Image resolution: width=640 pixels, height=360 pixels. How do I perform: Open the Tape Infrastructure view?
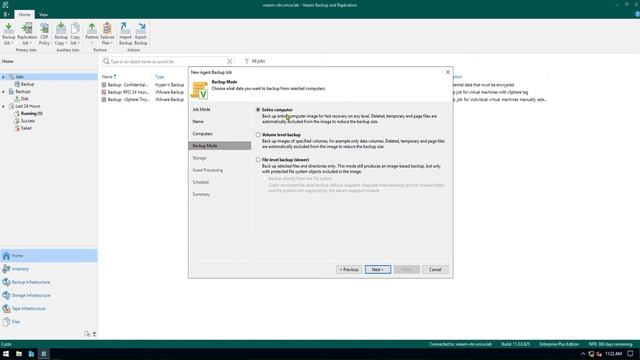49,309
